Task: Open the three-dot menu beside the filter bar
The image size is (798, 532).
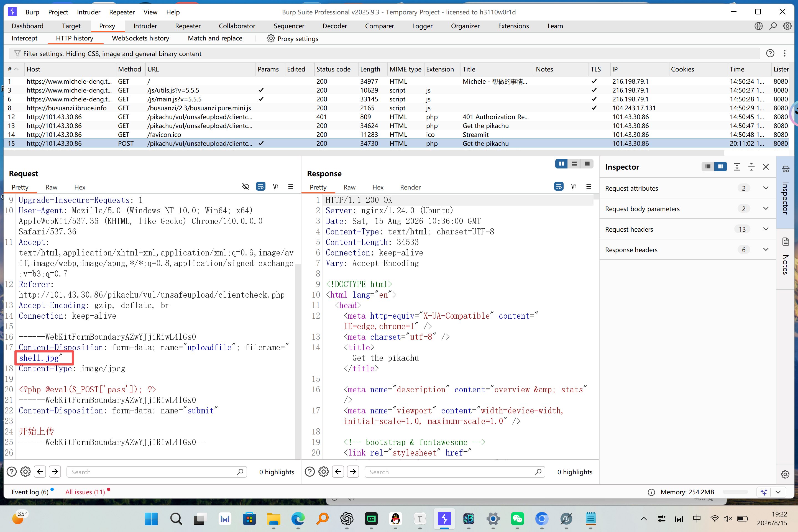Action: [x=784, y=53]
